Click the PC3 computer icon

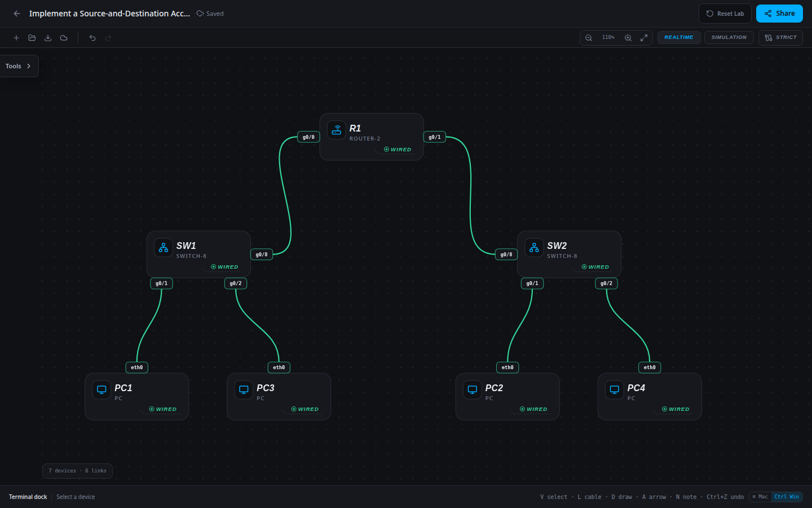(244, 389)
